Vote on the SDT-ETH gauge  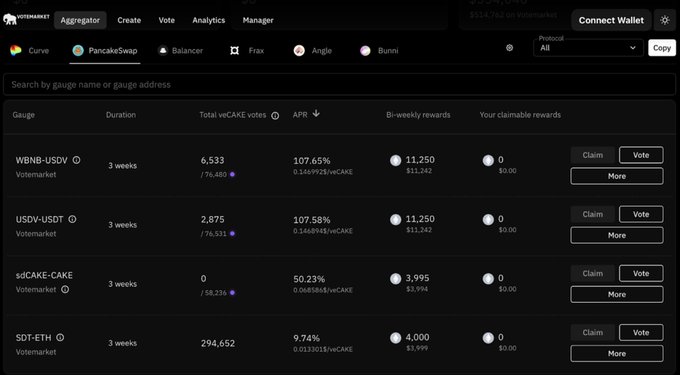pos(641,333)
